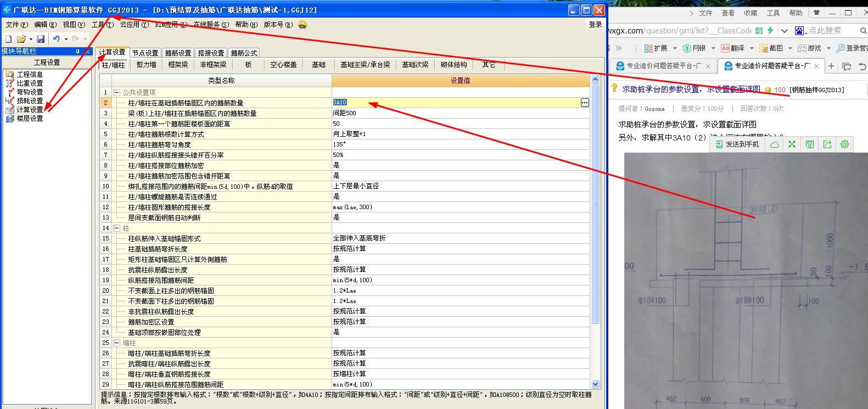Click the Baidu paw search engine icon
This screenshot has height=409, width=868.
click(x=799, y=31)
